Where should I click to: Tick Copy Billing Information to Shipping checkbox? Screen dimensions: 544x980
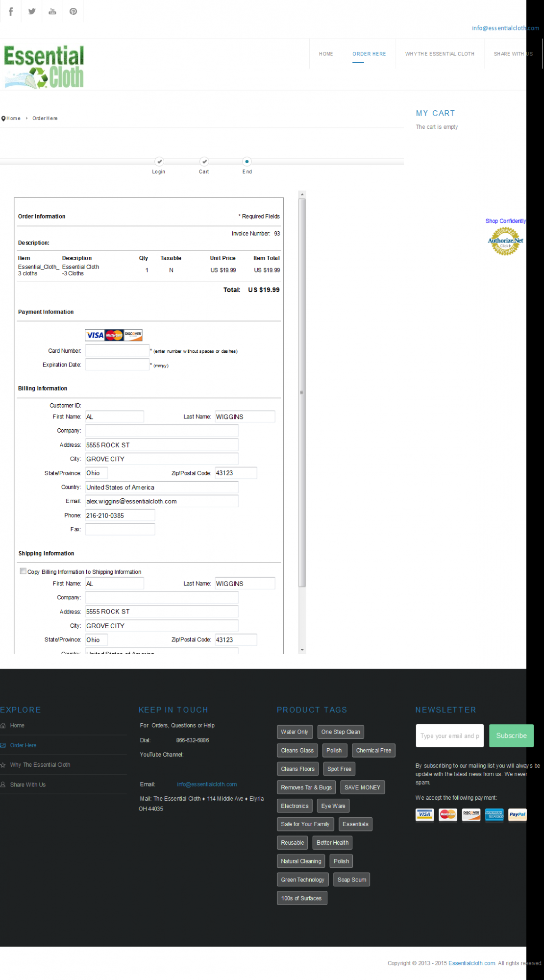point(23,571)
